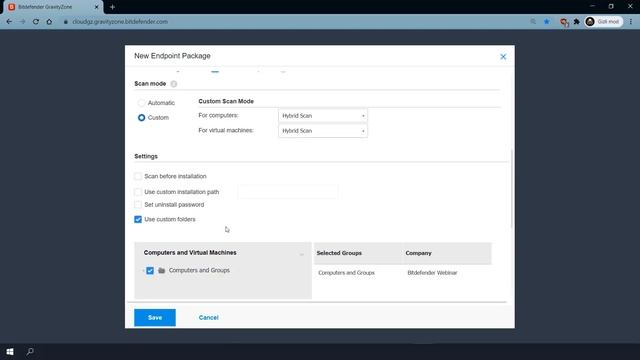
Task: Click the dialog vertical scrollbar
Action: pos(511,189)
